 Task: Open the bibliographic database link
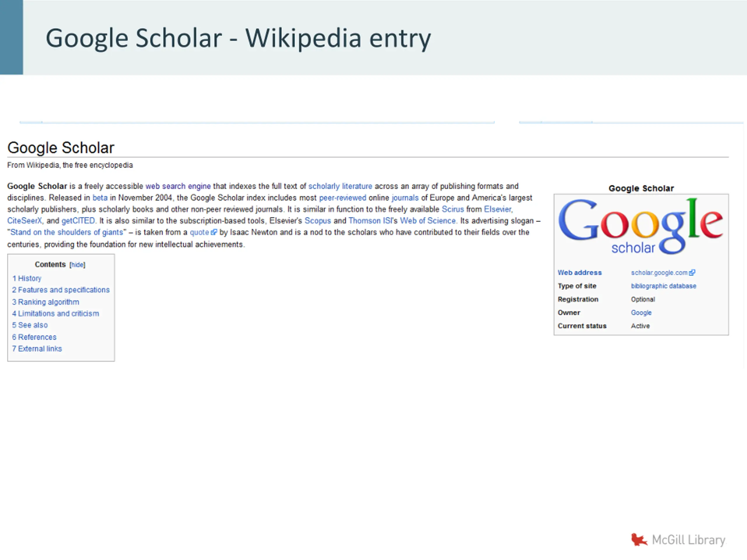coord(664,286)
